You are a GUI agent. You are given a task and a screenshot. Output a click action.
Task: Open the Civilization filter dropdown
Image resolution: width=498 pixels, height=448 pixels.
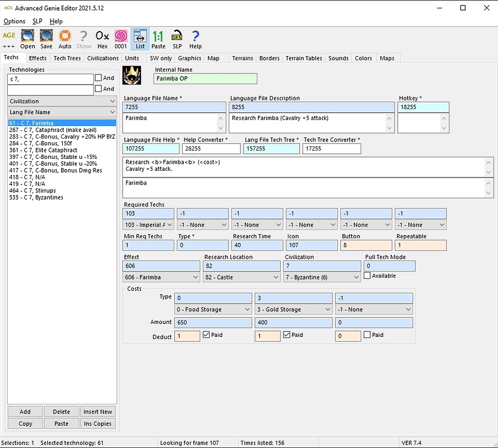point(62,101)
